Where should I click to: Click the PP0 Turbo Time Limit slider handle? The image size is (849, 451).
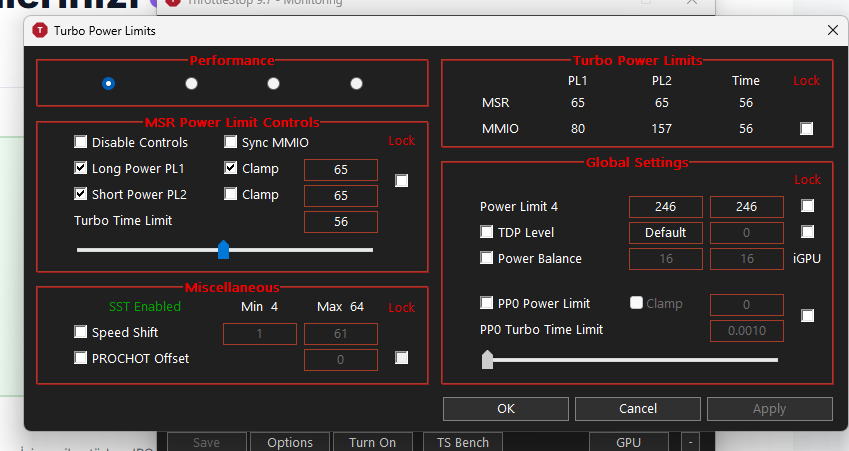pyautogui.click(x=487, y=360)
